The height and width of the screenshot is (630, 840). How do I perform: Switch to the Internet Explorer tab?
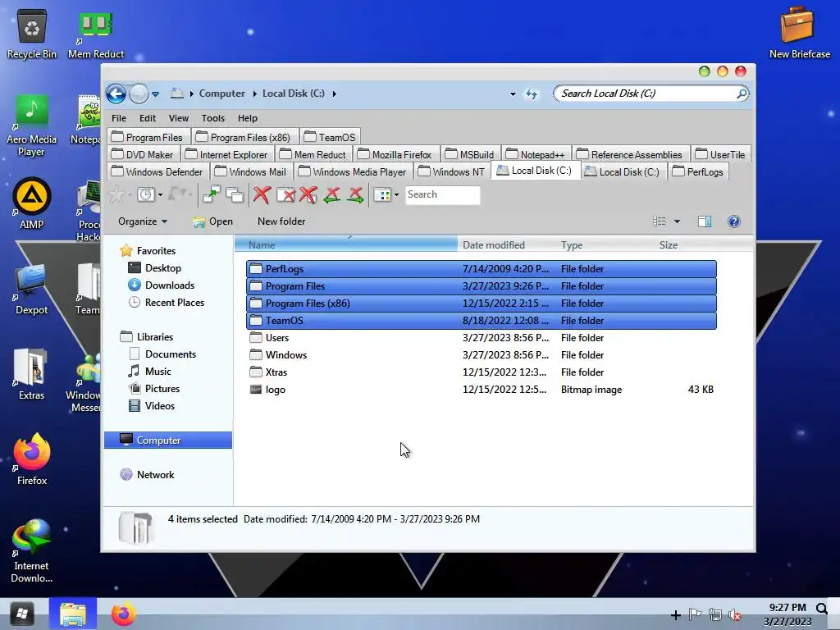(x=226, y=154)
